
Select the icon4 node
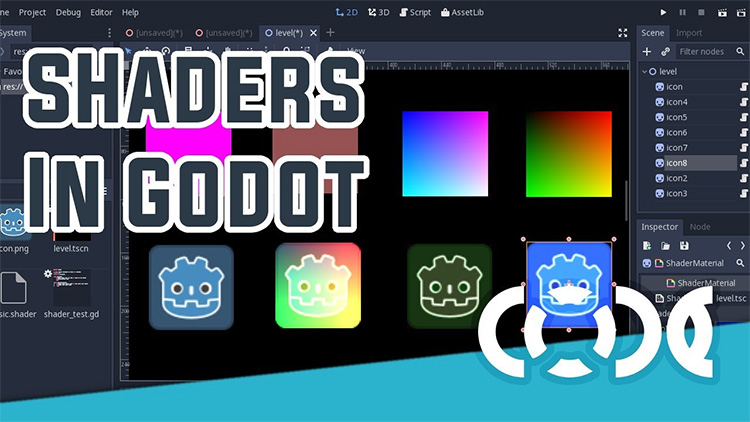(x=677, y=102)
